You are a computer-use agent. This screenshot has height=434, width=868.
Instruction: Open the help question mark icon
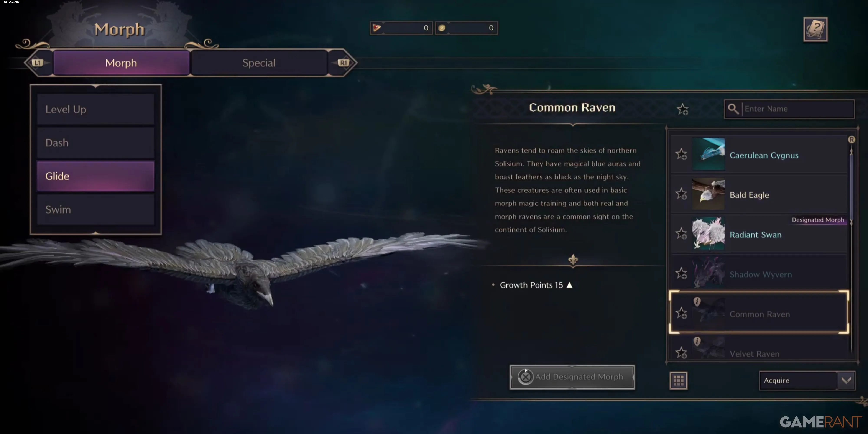(x=815, y=29)
